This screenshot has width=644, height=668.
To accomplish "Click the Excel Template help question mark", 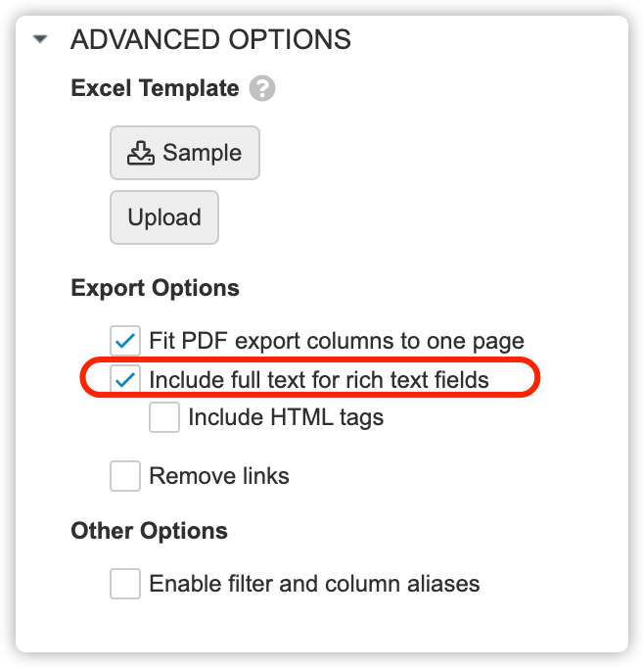I will click(261, 89).
